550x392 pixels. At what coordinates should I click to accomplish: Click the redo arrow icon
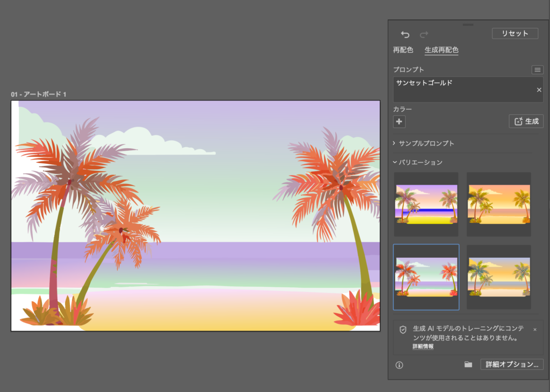(424, 34)
